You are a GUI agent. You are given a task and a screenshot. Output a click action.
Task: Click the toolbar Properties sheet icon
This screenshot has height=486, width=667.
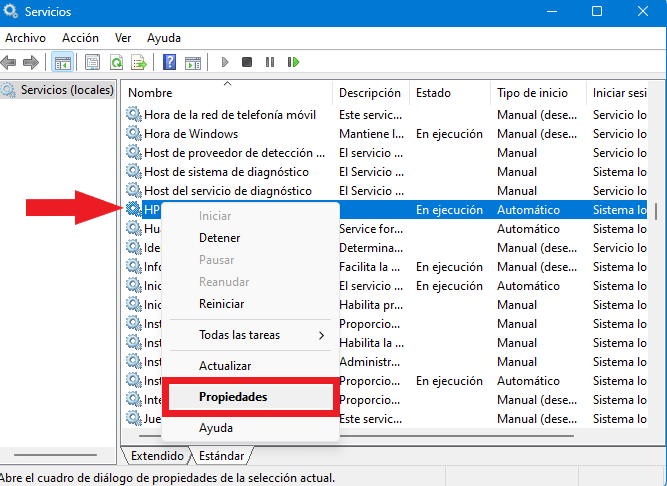[x=92, y=63]
